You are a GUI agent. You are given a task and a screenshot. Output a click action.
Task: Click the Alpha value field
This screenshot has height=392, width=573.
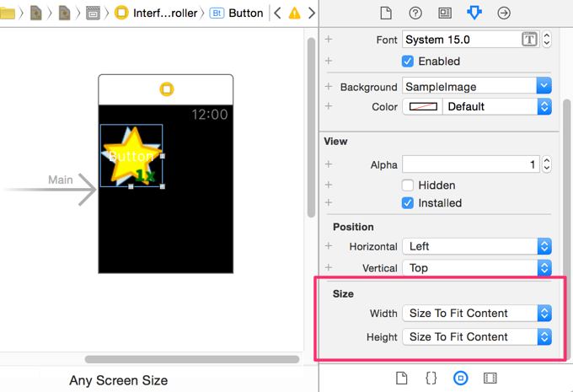pos(470,164)
